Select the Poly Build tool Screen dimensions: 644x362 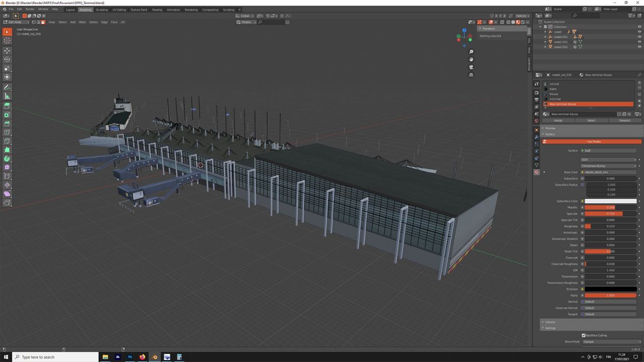coord(7,150)
